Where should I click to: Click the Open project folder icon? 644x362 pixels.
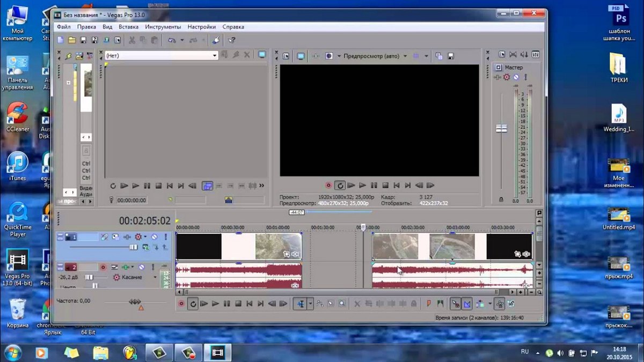coord(71,40)
